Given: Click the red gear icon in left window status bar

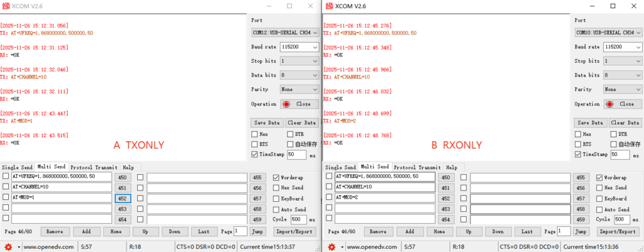Looking at the screenshot, I should point(7,246).
